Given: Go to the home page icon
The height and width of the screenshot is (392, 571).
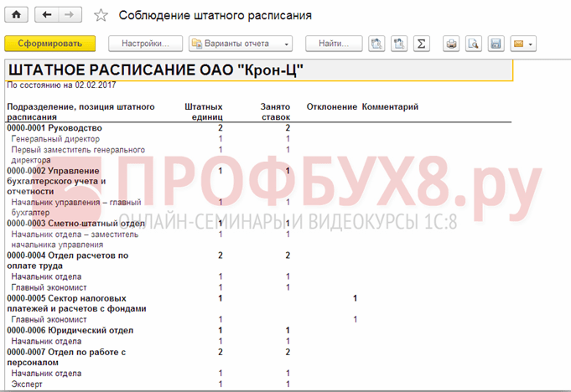Looking at the screenshot, I should [17, 15].
